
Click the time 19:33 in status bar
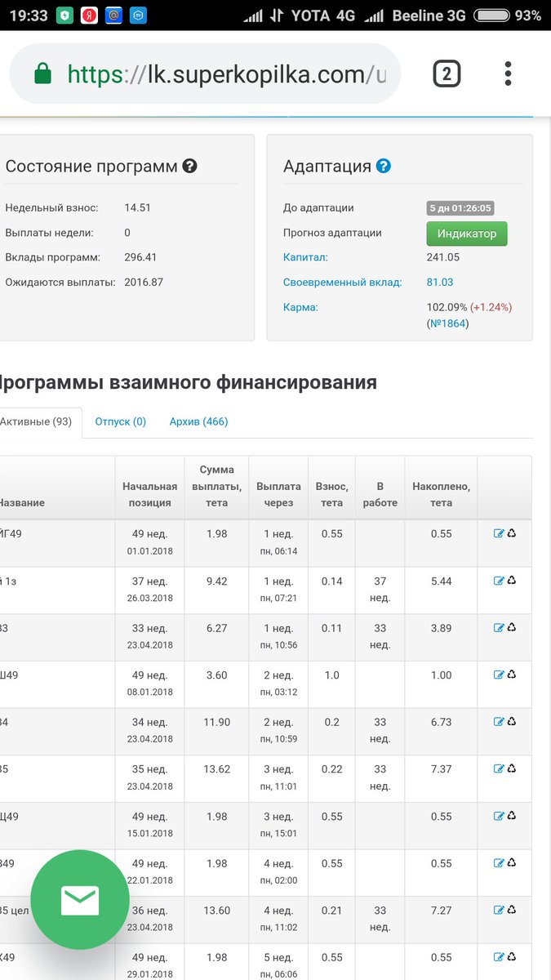click(x=29, y=16)
